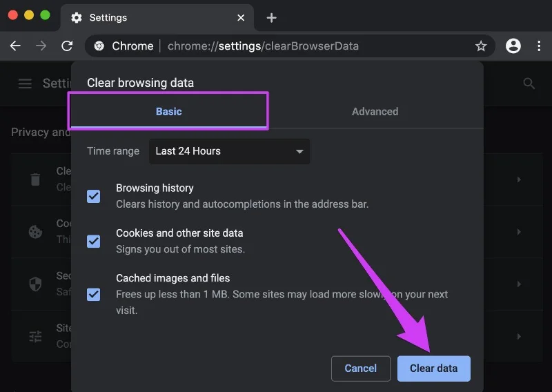Screen dimensions: 552x392
Task: Click the security shield icon
Action: click(35, 284)
